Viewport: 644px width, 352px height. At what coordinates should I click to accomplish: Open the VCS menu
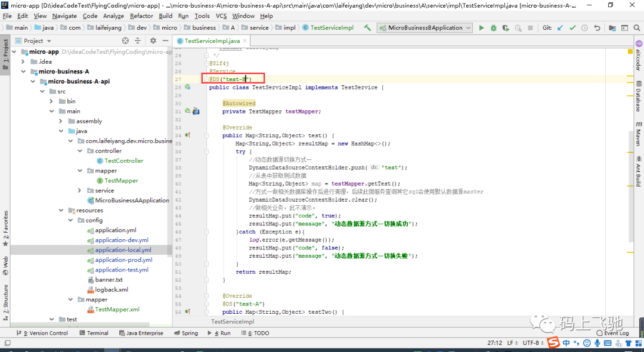point(221,16)
